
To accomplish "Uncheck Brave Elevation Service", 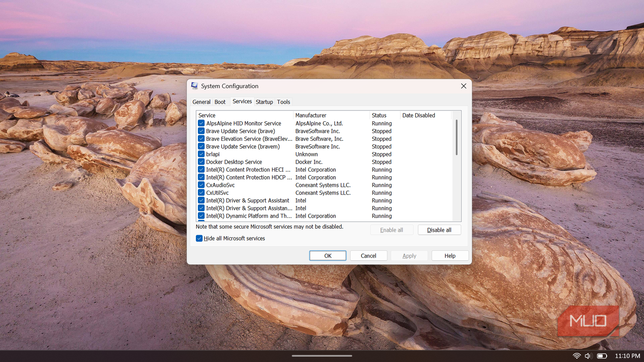I will 201,138.
